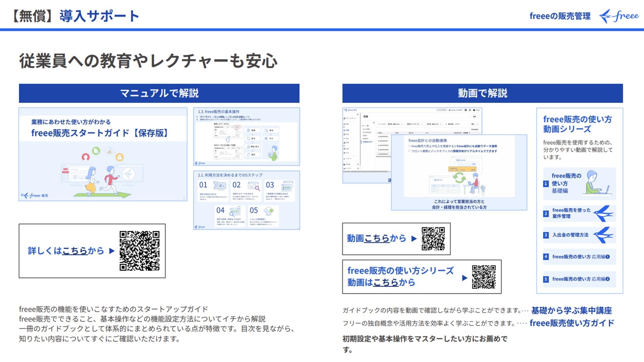Viewport: 644px width, 362px height.
Task: Open freee販売スタートガイド【保存版】 cover thumbnail
Action: coord(103,154)
